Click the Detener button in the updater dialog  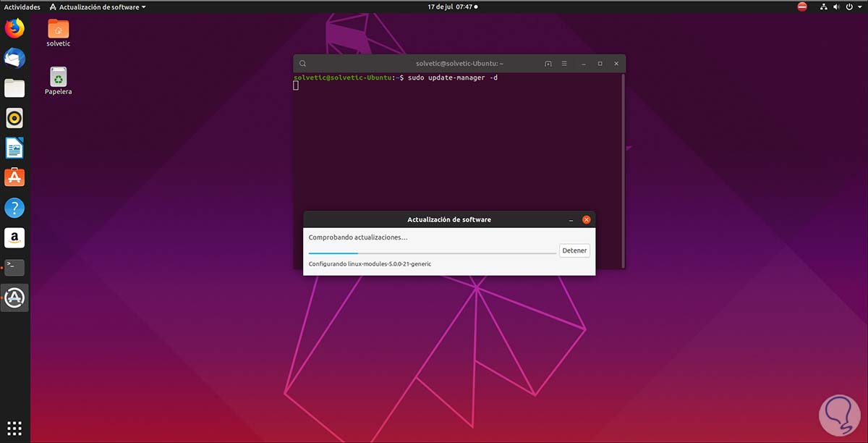(575, 250)
